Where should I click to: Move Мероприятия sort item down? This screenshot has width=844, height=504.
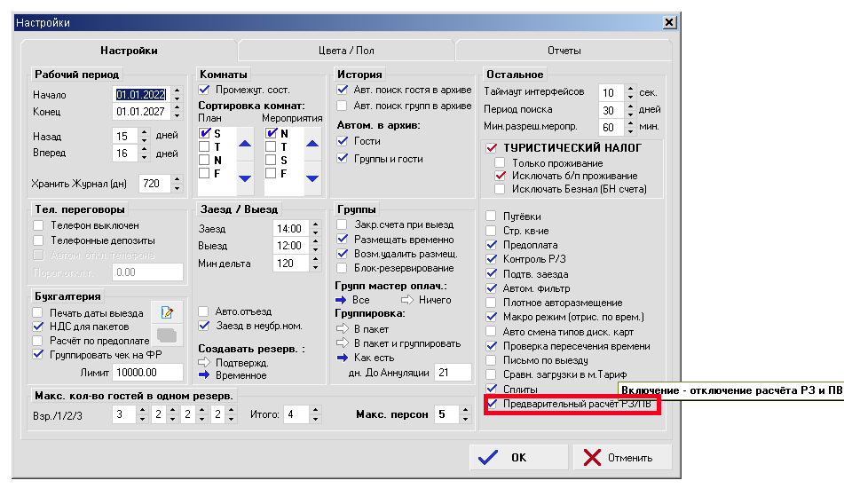tap(312, 178)
